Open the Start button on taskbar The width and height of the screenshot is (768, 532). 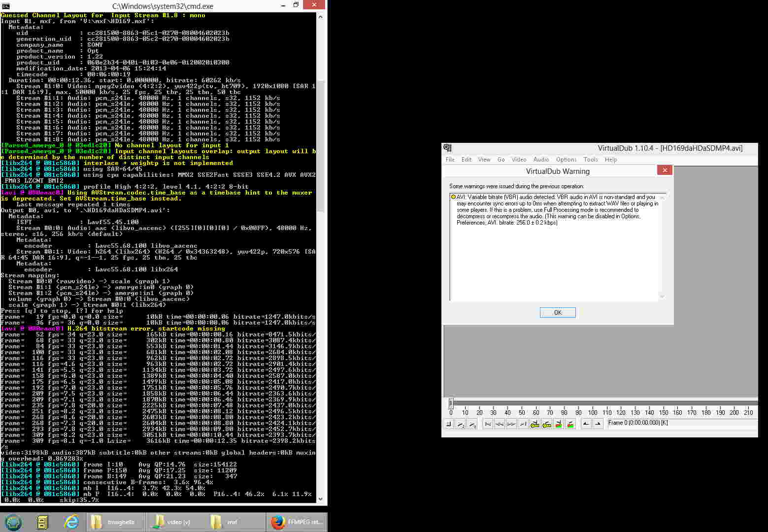coord(13,522)
